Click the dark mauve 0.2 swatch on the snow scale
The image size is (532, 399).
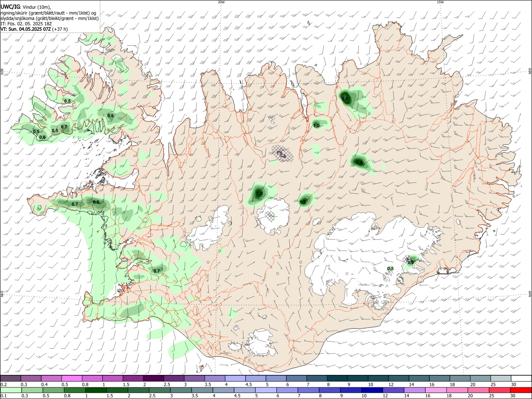10,379
